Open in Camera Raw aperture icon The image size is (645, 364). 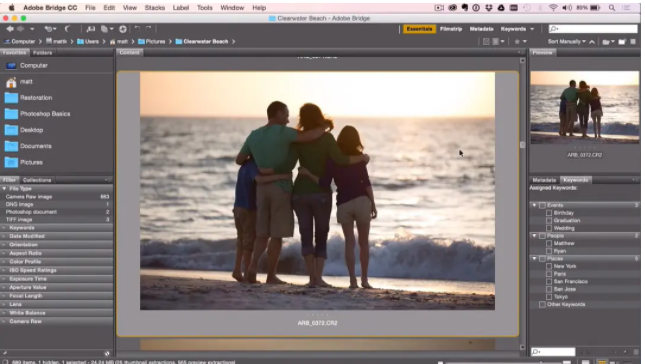click(123, 29)
